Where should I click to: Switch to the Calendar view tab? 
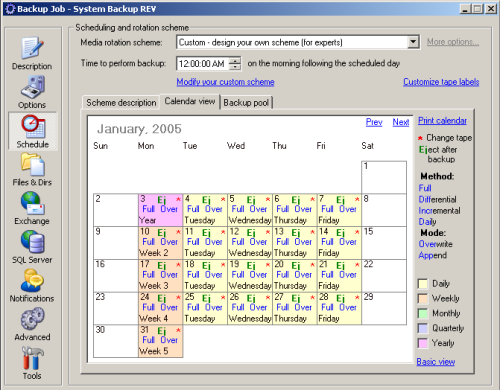pyautogui.click(x=190, y=101)
